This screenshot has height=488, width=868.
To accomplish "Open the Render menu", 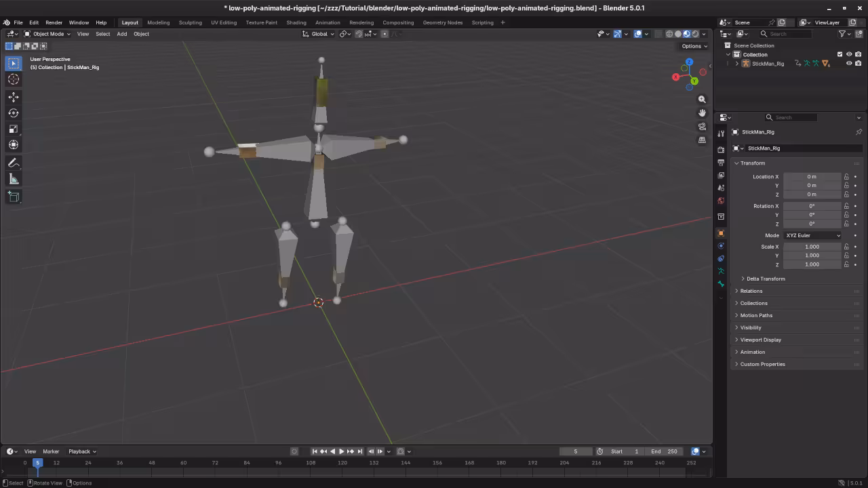I will tap(54, 22).
